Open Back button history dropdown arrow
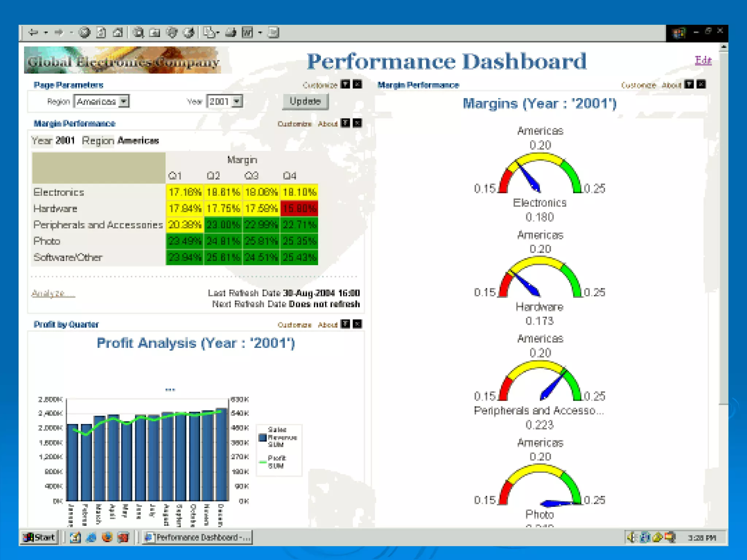Viewport: 747px width, 560px height. click(x=46, y=33)
